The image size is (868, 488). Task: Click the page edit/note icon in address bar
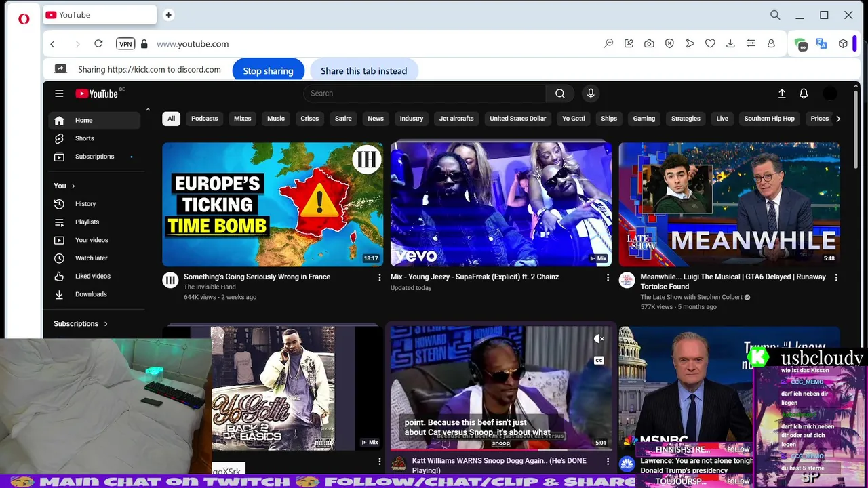point(629,43)
